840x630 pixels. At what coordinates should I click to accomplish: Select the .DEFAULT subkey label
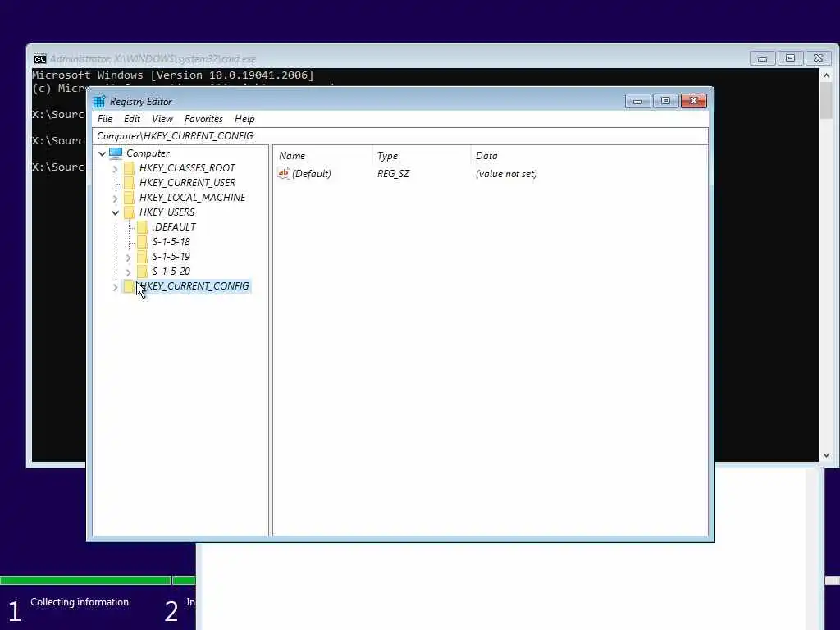tap(174, 227)
